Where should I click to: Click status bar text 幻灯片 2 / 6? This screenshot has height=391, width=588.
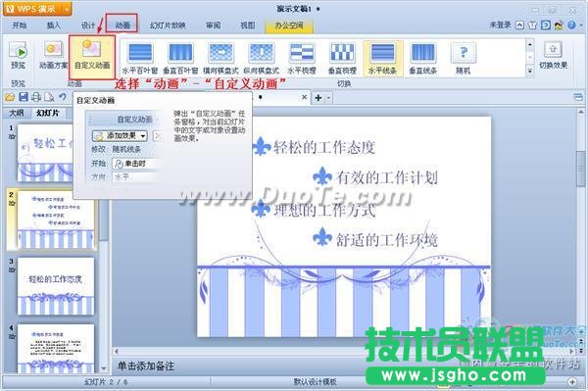point(106,381)
